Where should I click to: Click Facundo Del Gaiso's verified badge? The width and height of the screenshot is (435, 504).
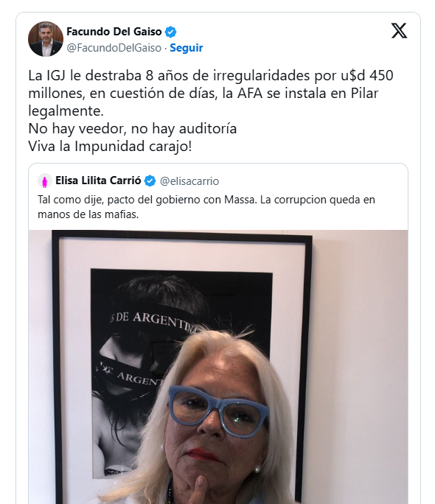click(x=171, y=32)
